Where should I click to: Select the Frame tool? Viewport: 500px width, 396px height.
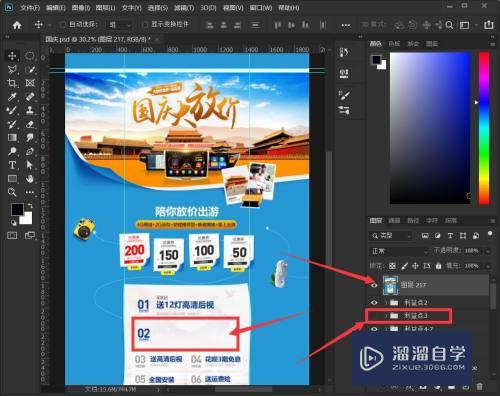(x=30, y=83)
